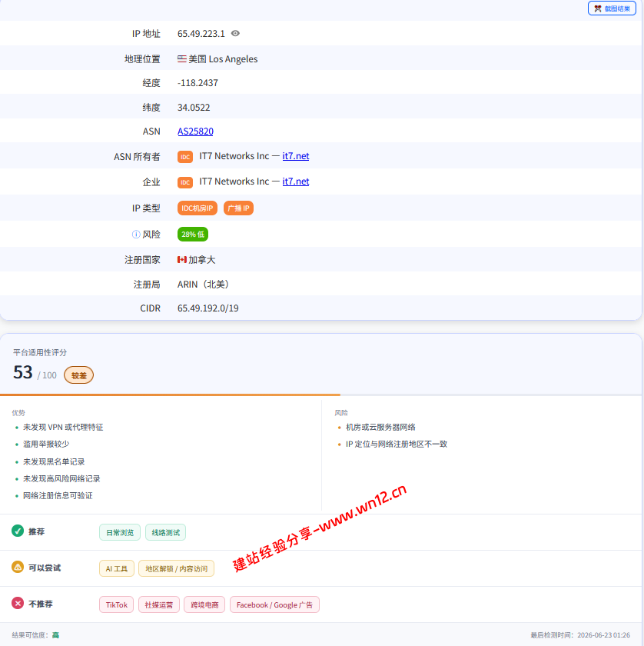Image resolution: width=644 pixels, height=646 pixels.
Task: Click the 28% 低 risk badge
Action: pyautogui.click(x=193, y=234)
